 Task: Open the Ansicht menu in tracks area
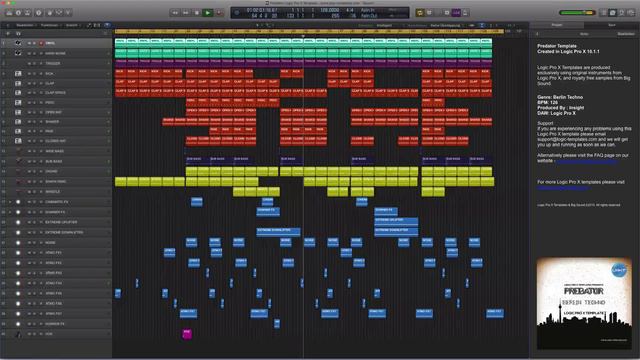point(72,25)
